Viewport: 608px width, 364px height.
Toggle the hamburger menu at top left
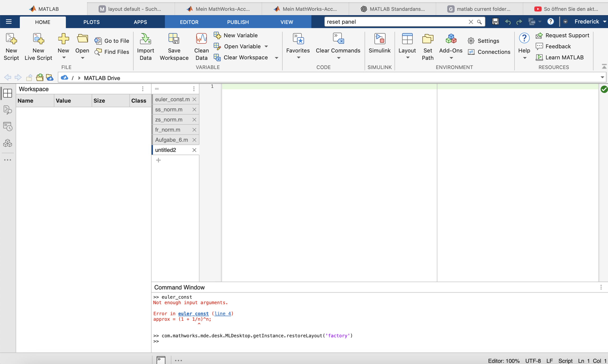pos(9,22)
